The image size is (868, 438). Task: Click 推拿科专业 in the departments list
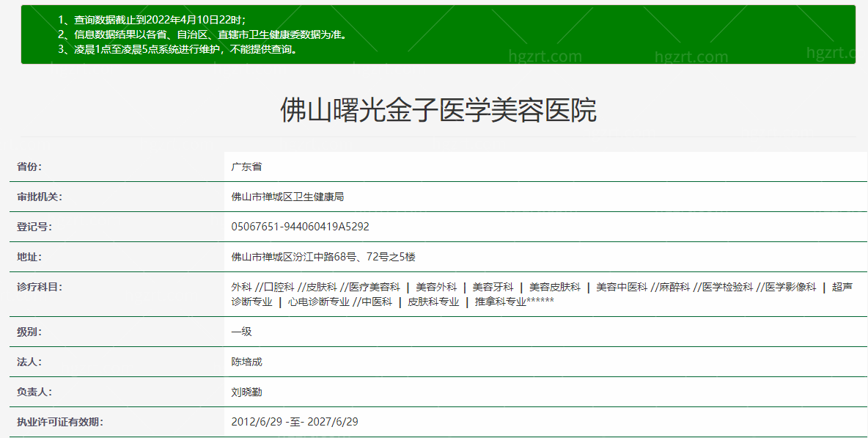pyautogui.click(x=501, y=302)
